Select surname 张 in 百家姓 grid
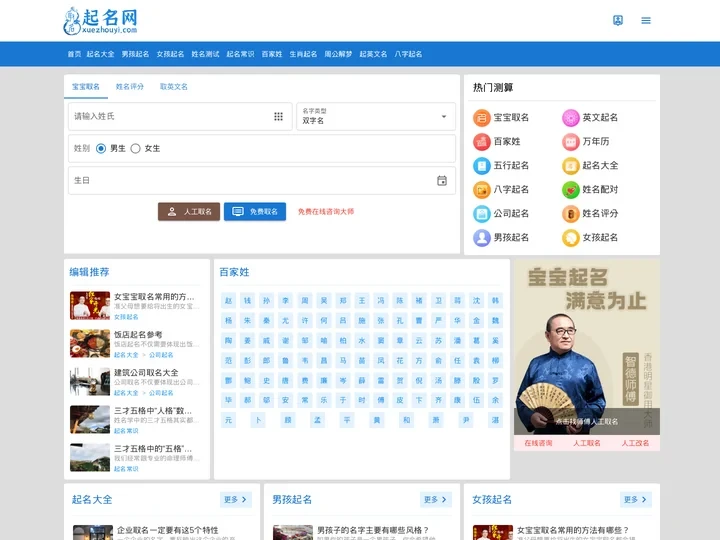 pos(381,321)
